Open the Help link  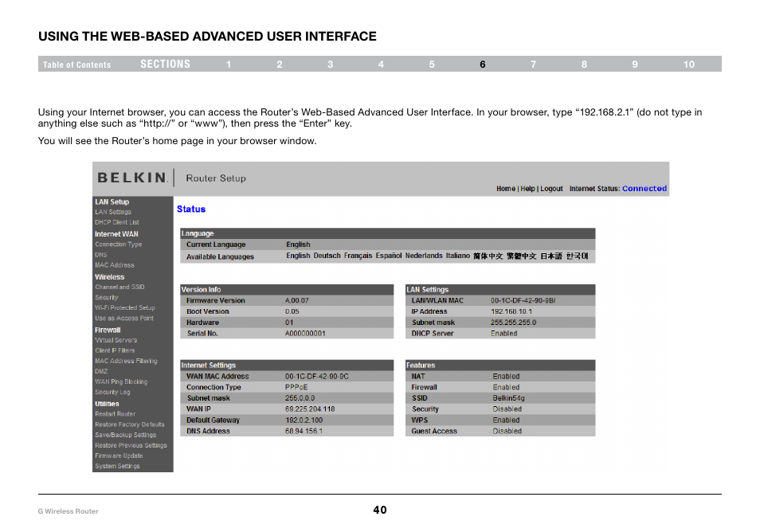527,189
